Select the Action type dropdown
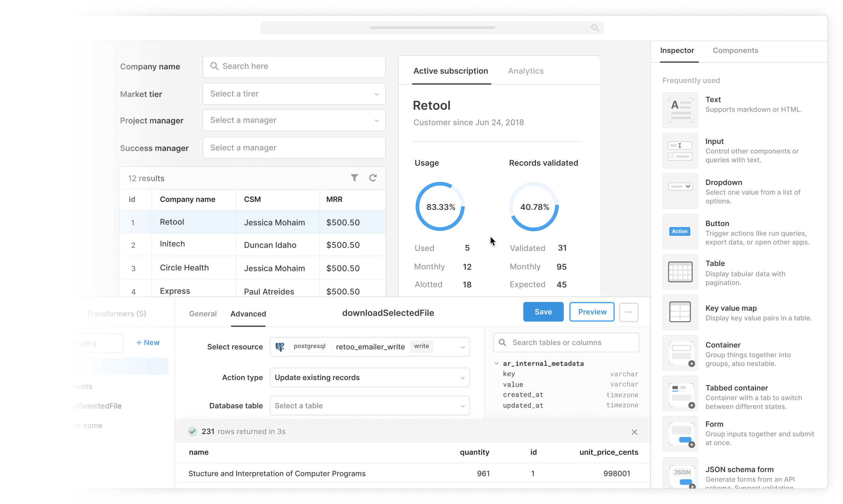Image resolution: width=843 pixels, height=504 pixels. [370, 377]
